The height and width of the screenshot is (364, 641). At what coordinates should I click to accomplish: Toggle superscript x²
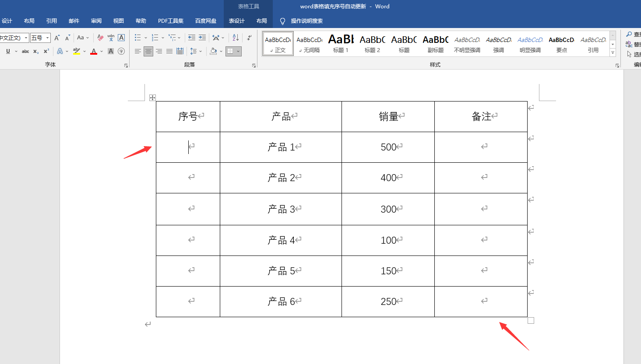point(46,51)
